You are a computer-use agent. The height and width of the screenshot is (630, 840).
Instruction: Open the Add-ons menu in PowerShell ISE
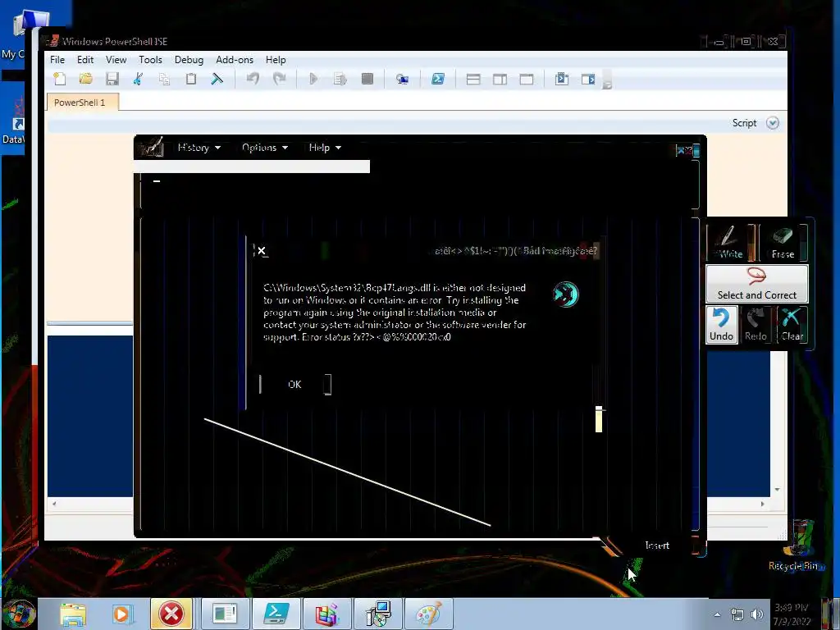click(235, 60)
